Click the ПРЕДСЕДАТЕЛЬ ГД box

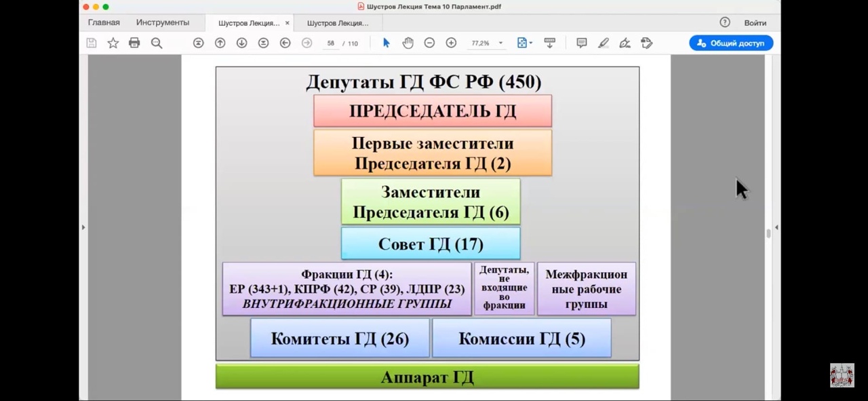tap(433, 111)
